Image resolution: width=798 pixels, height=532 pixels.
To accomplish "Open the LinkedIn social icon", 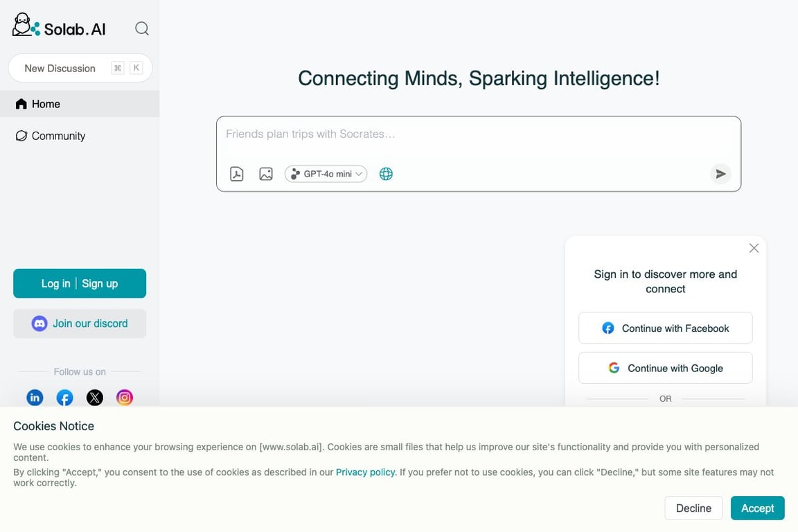I will (35, 398).
